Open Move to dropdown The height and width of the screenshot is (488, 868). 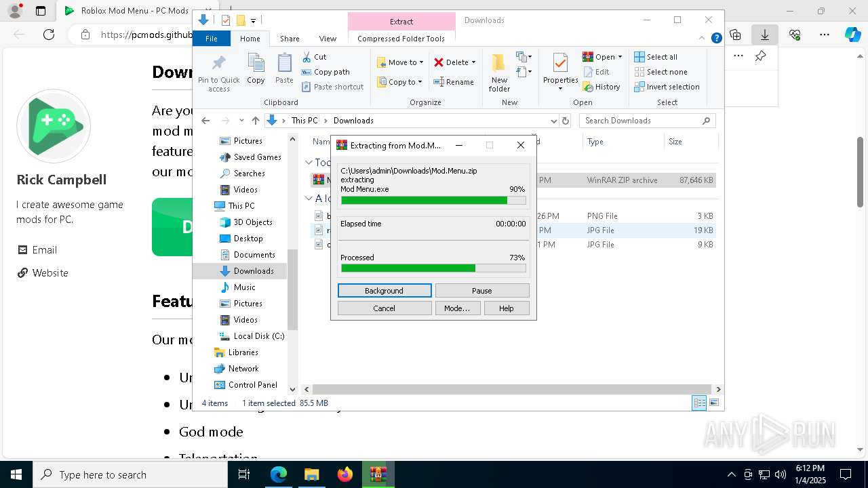pyautogui.click(x=400, y=62)
